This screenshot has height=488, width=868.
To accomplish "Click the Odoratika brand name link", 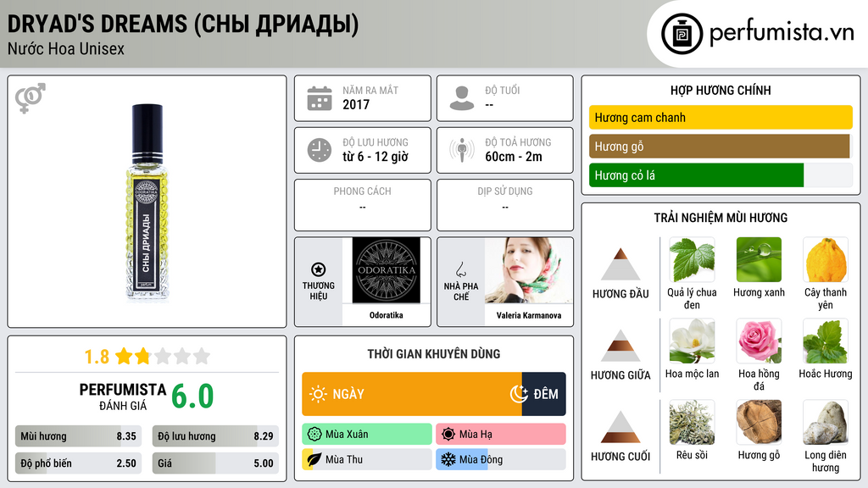I will pyautogui.click(x=387, y=315).
